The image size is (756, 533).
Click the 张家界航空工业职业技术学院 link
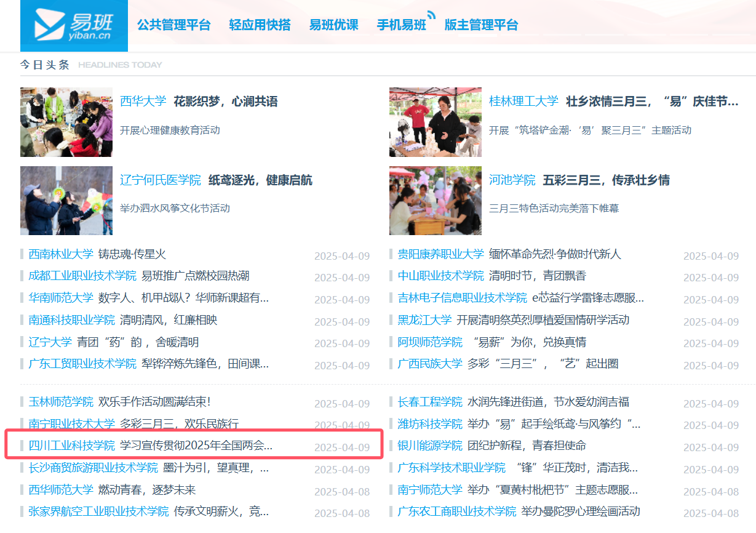(98, 511)
